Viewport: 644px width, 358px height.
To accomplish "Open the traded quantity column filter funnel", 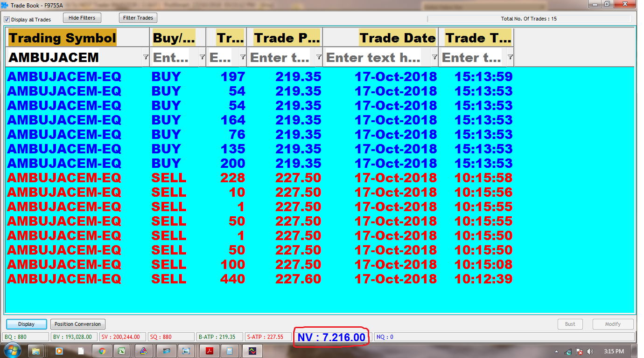I will (x=243, y=57).
